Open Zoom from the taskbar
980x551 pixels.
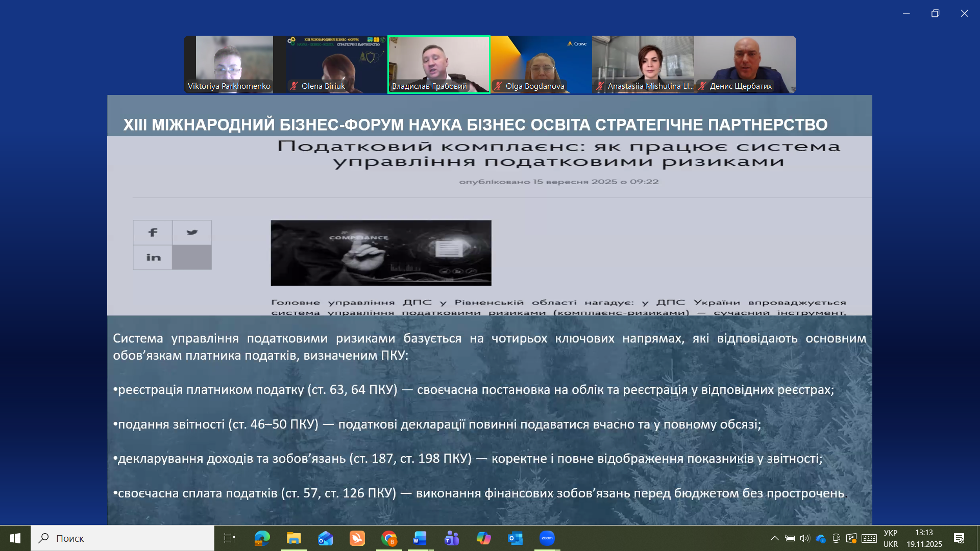point(547,538)
